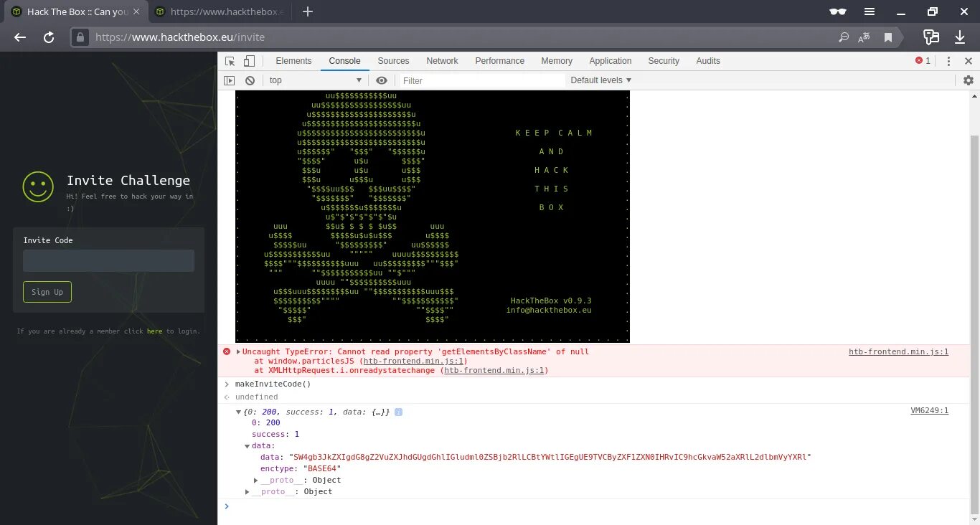Screen dimensions: 980x525
Task: Activate the inspect element picker
Action: (x=230, y=61)
